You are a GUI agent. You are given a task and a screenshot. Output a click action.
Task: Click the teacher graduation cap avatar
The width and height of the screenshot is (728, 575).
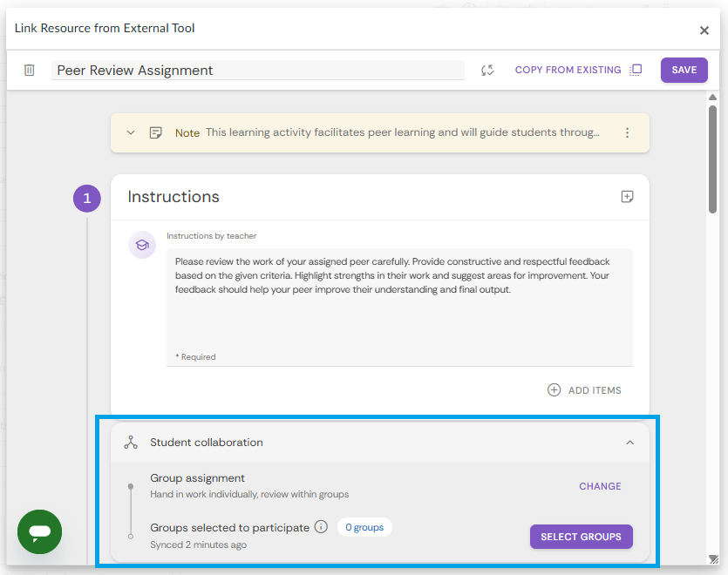tap(142, 246)
